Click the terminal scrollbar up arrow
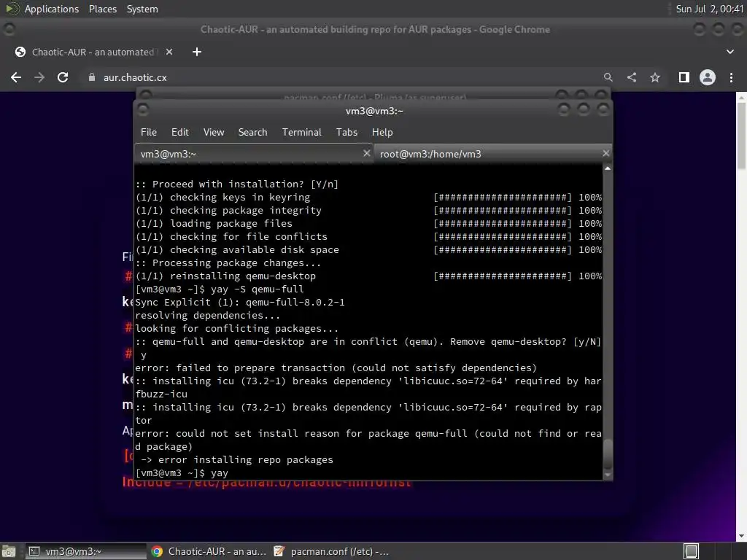 point(608,168)
